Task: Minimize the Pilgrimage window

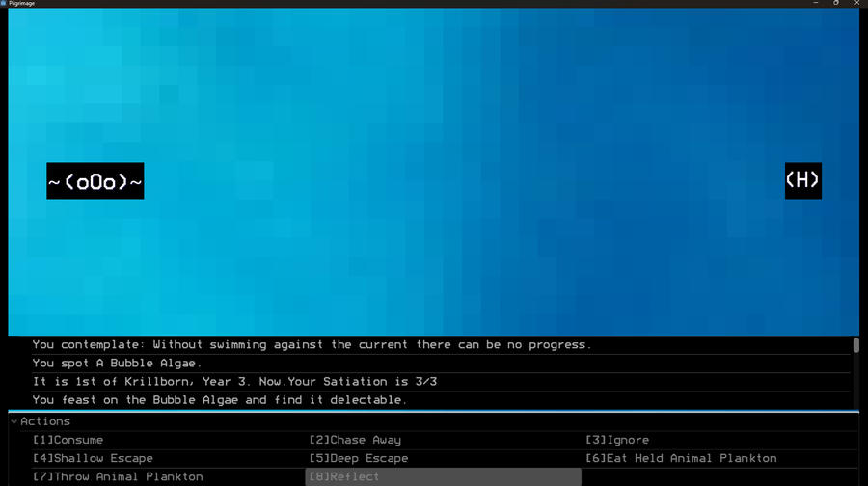Action: (x=815, y=3)
